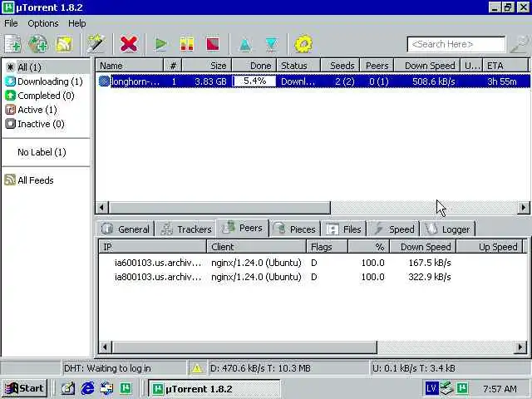Switch to the Peers tab

click(x=242, y=228)
